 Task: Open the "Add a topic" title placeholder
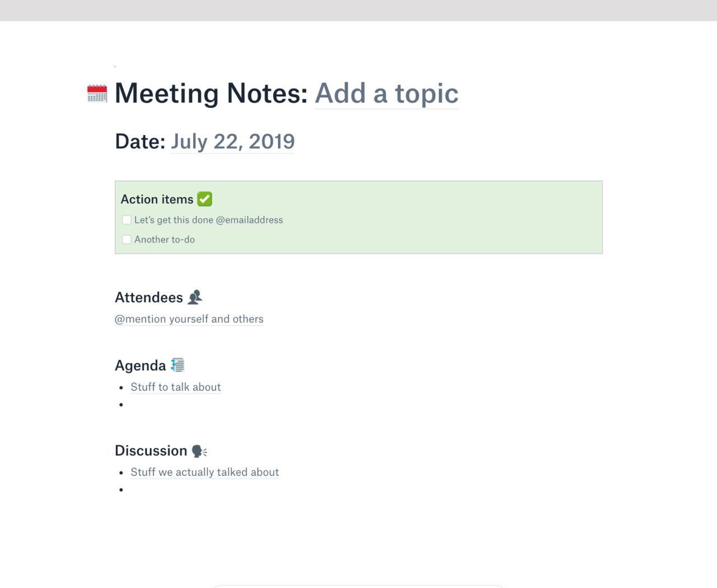(x=387, y=94)
